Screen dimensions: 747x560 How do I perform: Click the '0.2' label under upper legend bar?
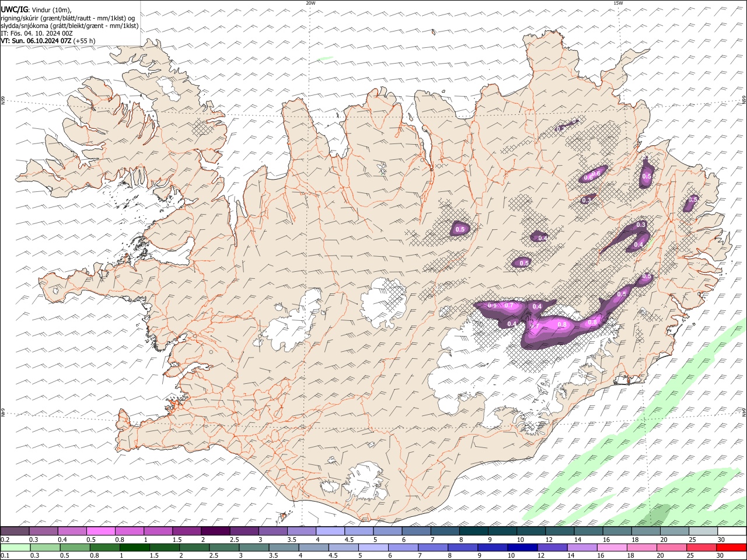coord(4,540)
